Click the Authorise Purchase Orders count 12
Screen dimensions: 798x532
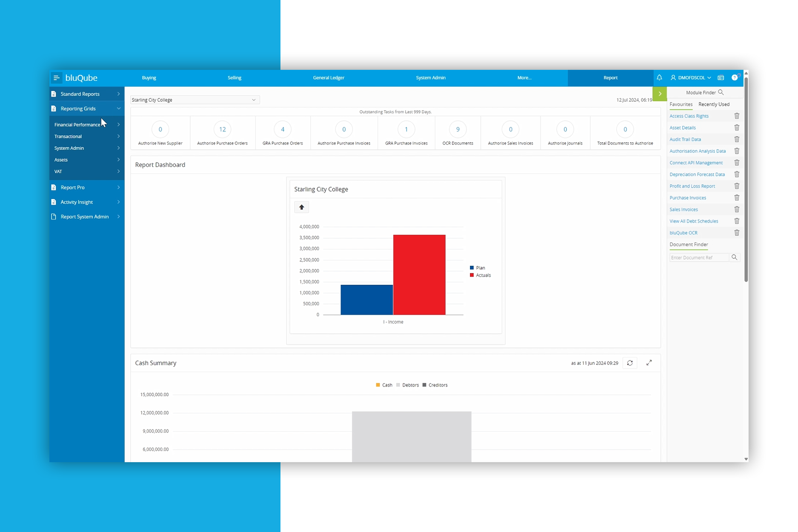point(223,129)
